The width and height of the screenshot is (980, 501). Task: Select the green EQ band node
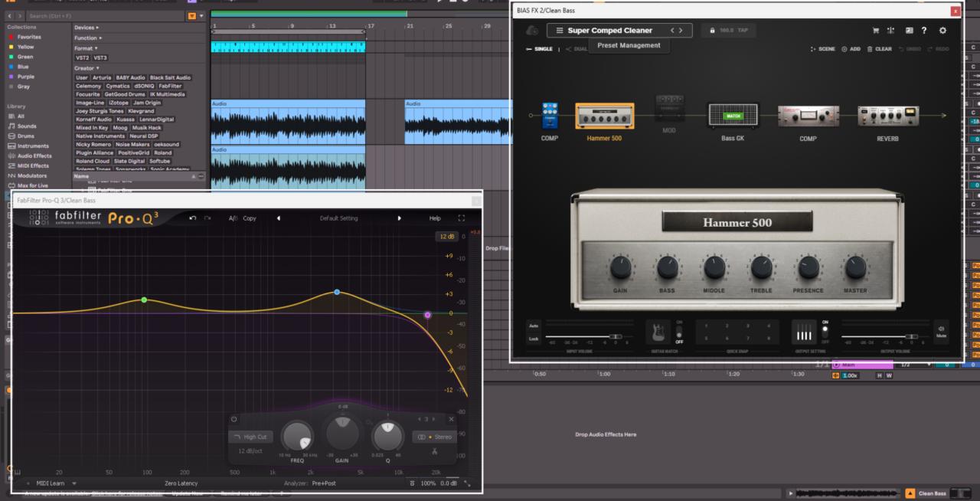144,300
